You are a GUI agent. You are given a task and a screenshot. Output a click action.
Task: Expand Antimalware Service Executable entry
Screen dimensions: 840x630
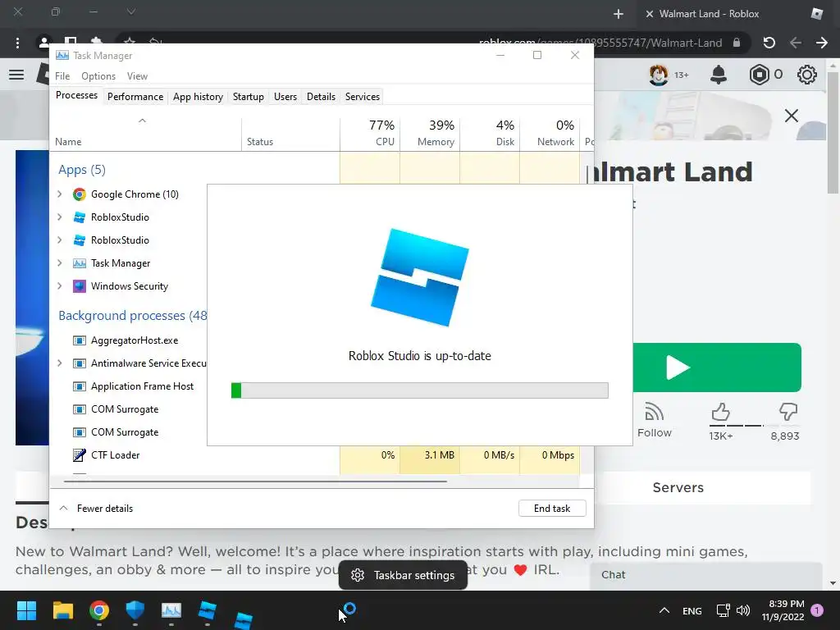59,363
